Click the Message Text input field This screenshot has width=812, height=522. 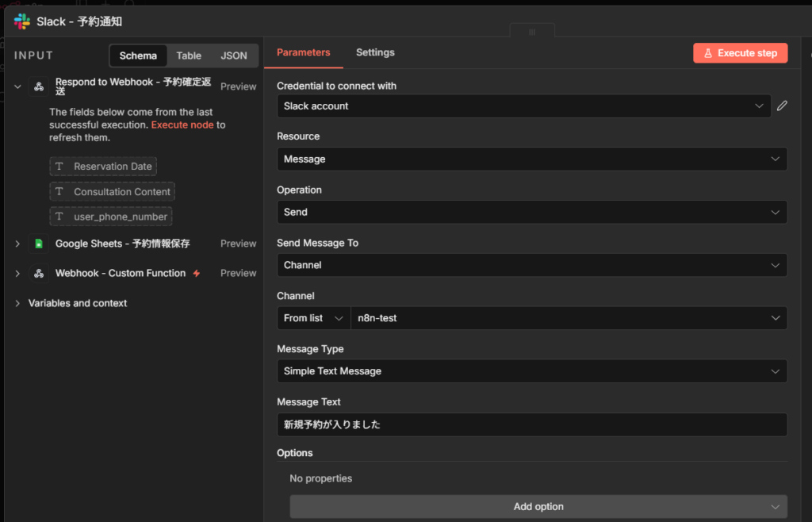coord(531,424)
